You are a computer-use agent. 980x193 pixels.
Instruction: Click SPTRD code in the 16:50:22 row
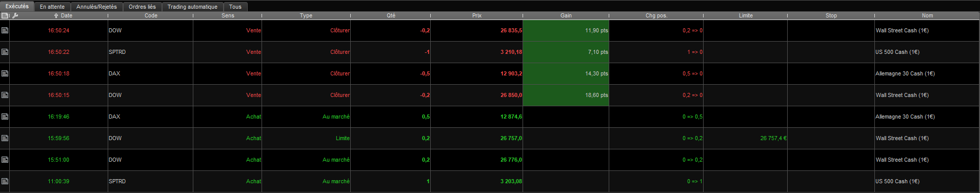click(x=117, y=52)
